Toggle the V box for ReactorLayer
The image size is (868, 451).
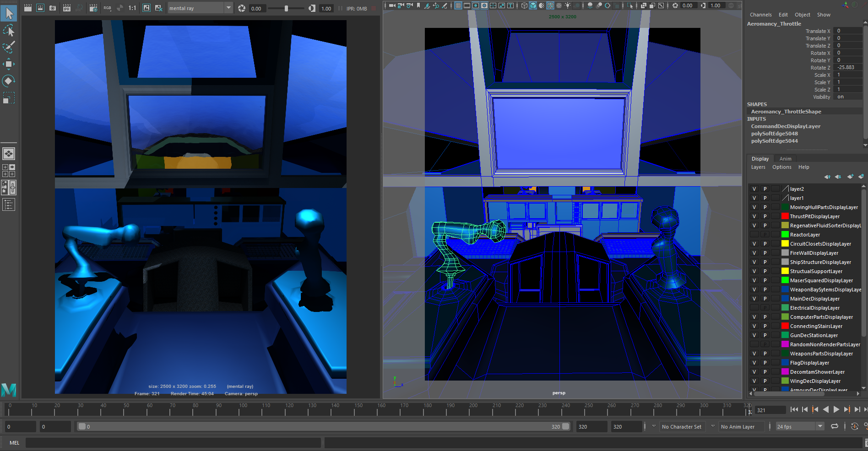point(754,235)
